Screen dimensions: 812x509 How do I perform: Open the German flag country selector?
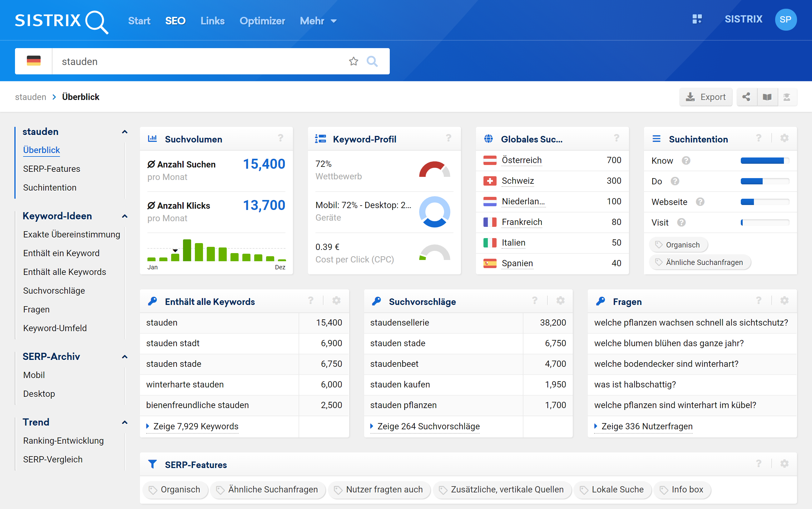tap(34, 61)
